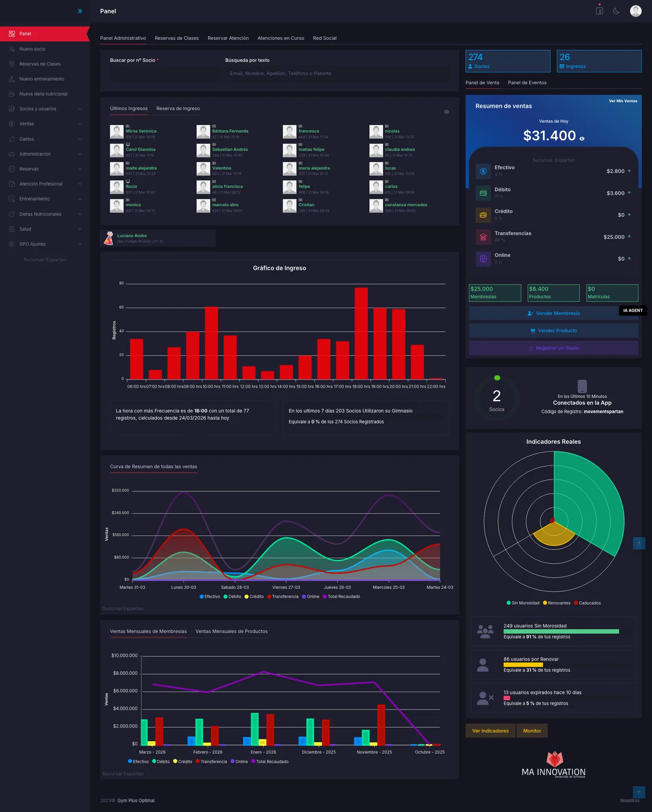
Task: Switch to Panel de Eventos tab
Action: pyautogui.click(x=527, y=82)
